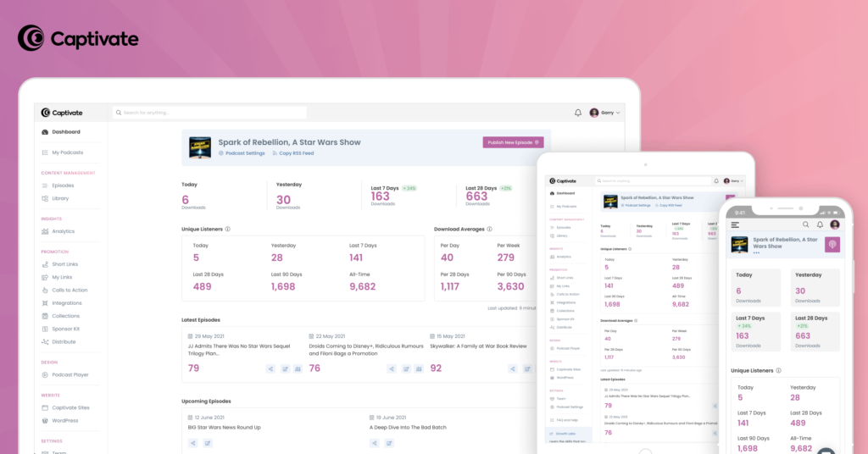This screenshot has height=454, width=868.
Task: Open user account dropdown on the tablet
Action: (735, 180)
